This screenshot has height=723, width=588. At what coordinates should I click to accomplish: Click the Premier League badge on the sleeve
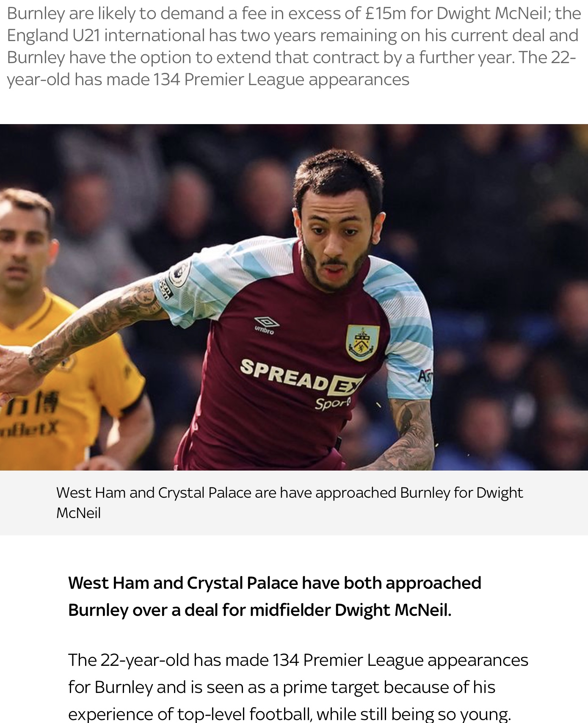point(180,274)
